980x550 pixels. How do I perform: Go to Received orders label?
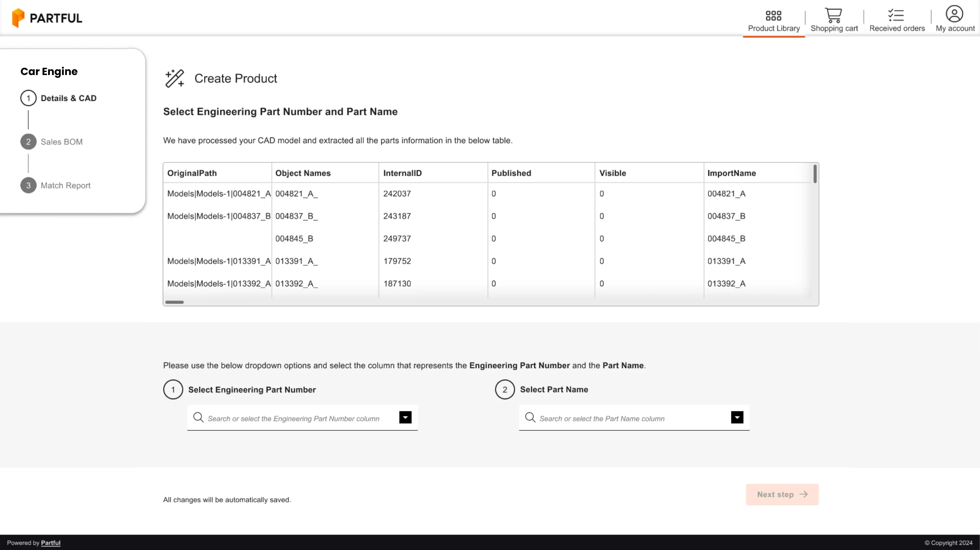[897, 28]
